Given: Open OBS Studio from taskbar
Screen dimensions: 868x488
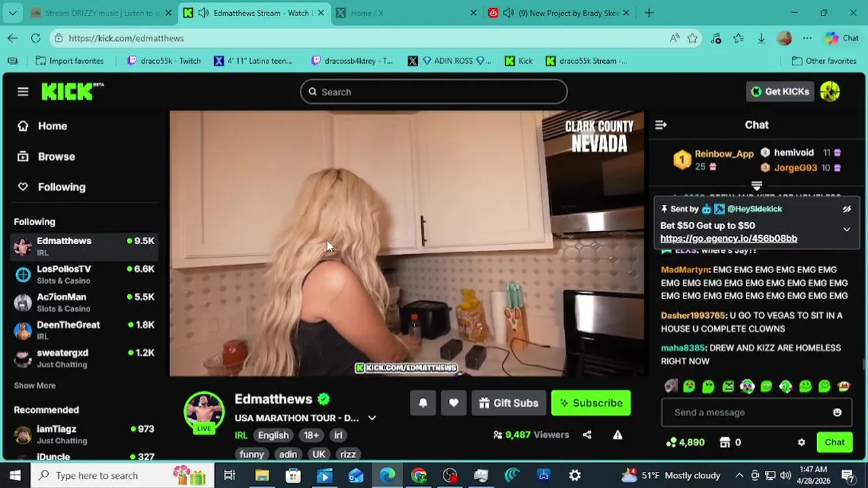Looking at the screenshot, I should [450, 475].
